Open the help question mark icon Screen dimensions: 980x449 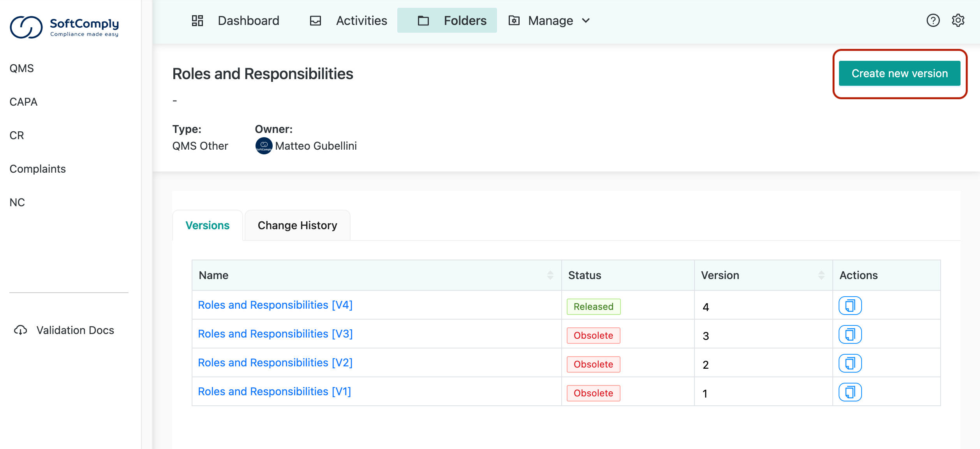coord(933,20)
